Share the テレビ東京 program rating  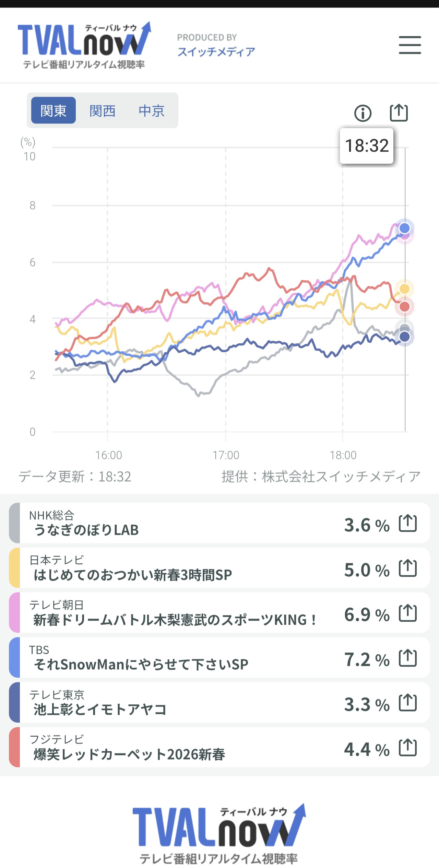point(408,703)
